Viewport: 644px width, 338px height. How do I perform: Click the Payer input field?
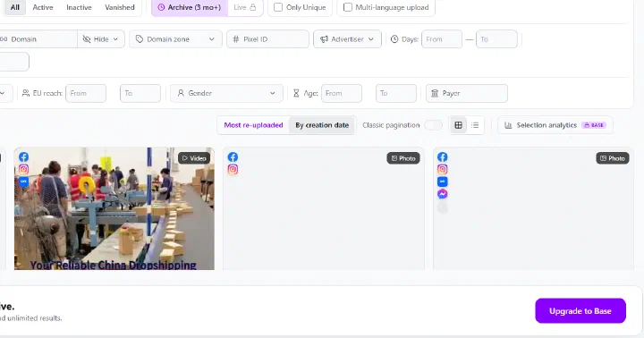[x=467, y=93]
